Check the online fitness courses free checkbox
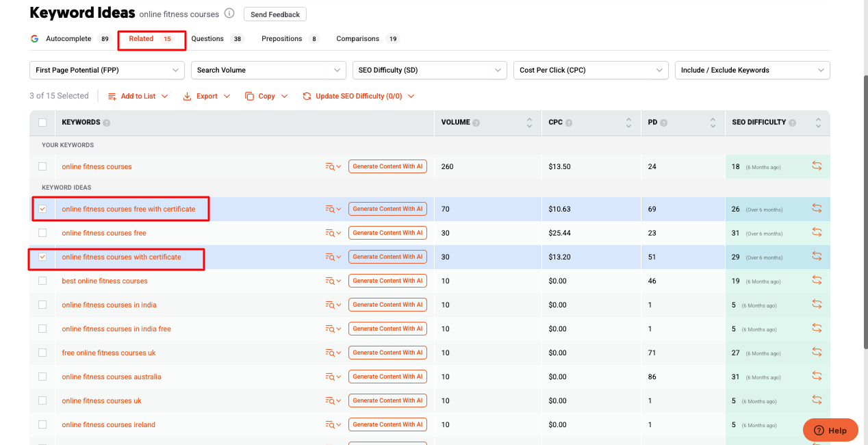 coord(42,233)
